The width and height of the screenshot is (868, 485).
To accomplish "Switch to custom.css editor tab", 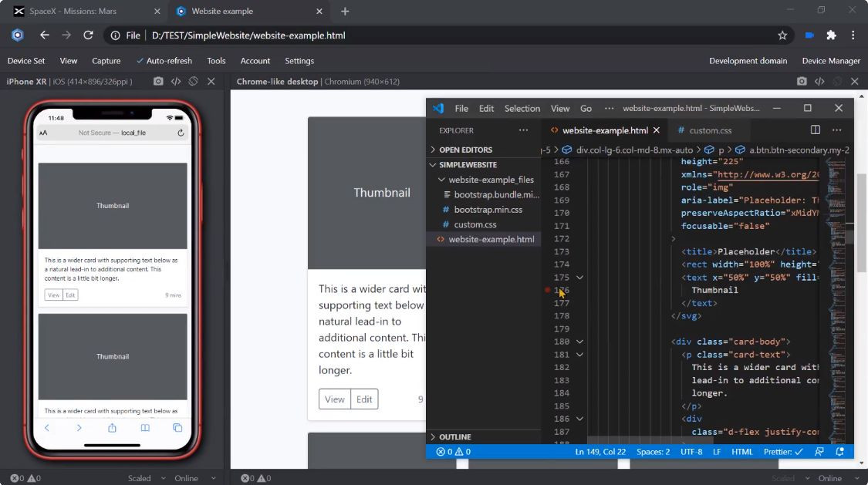I will (x=711, y=130).
